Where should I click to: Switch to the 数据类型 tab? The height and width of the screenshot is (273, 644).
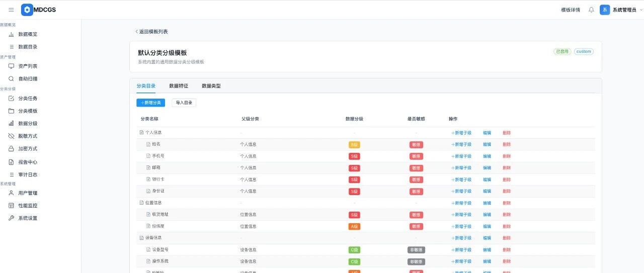click(211, 86)
